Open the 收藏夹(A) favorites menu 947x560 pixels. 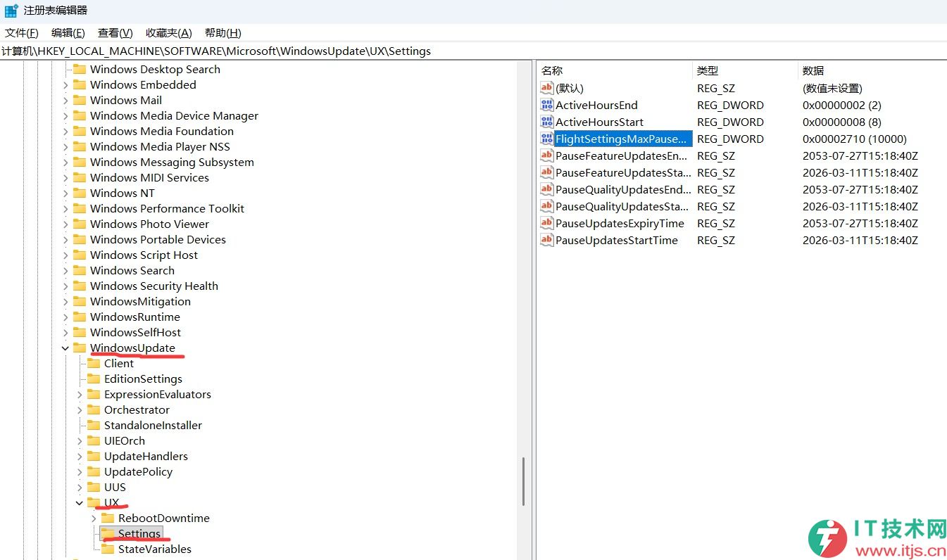[168, 33]
